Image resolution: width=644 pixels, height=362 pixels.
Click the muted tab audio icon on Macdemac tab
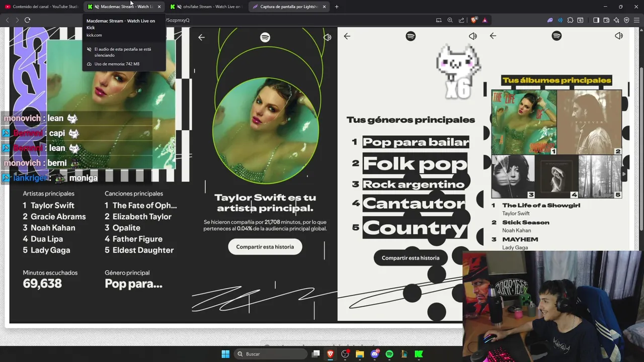pyautogui.click(x=98, y=7)
